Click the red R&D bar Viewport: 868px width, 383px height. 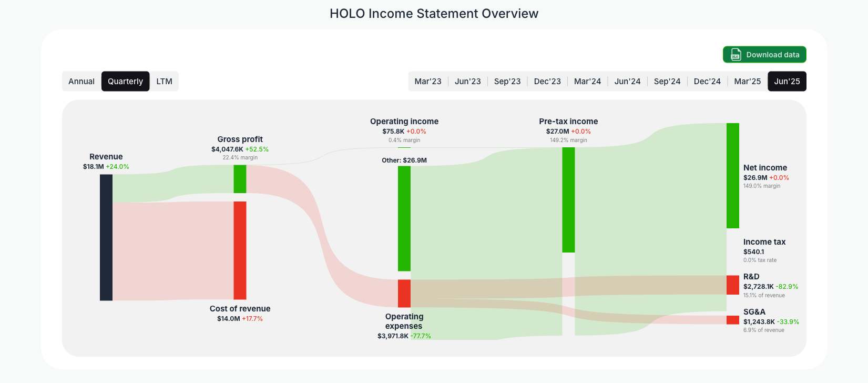733,285
